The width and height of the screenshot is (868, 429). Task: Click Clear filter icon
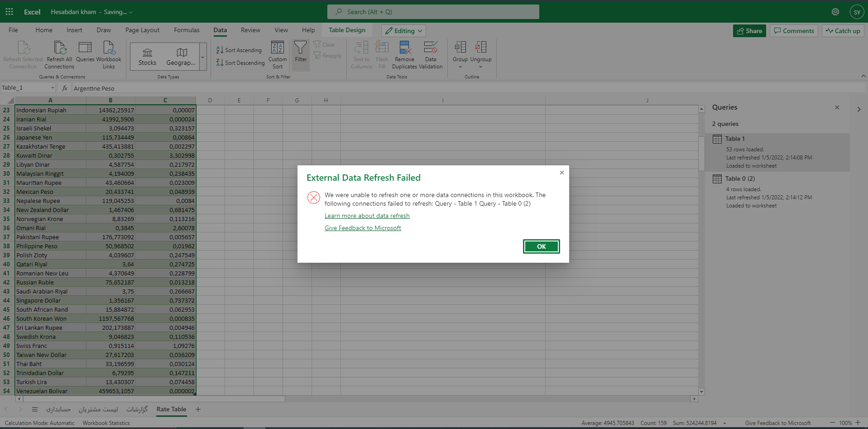tap(317, 44)
